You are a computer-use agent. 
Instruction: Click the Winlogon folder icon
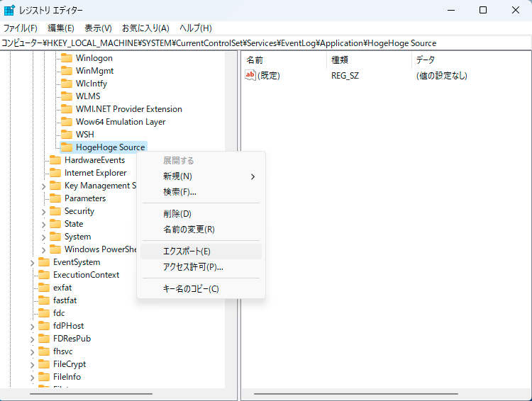click(x=66, y=58)
